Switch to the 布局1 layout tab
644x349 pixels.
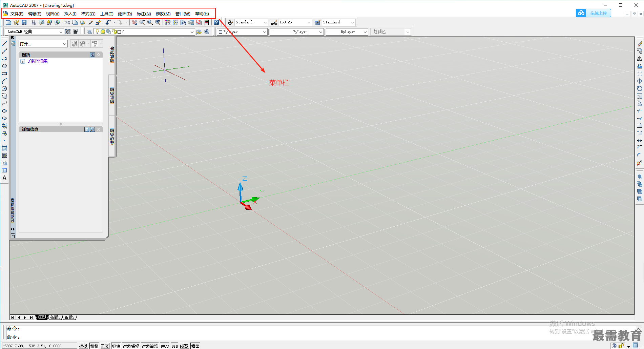point(55,317)
